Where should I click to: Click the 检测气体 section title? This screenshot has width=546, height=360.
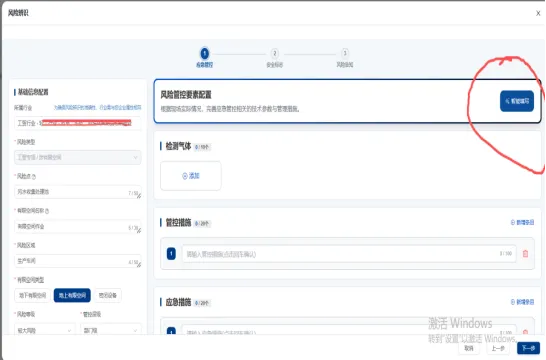click(x=178, y=146)
